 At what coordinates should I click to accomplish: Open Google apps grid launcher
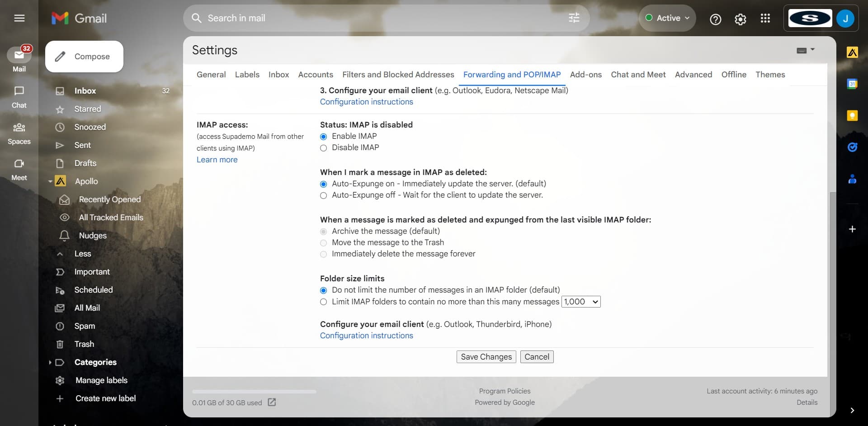click(x=765, y=19)
